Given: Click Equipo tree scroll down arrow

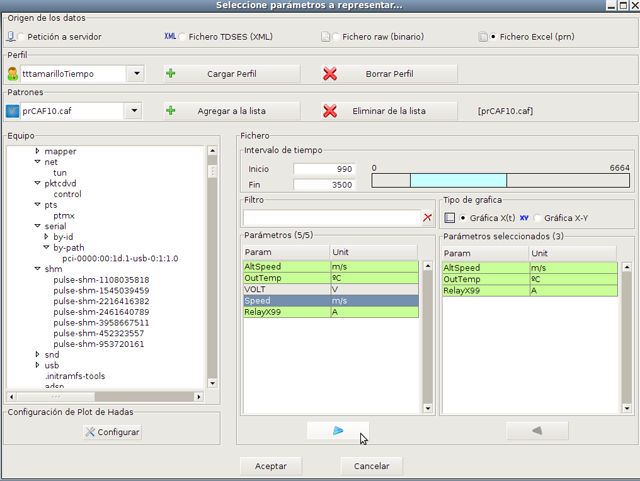Looking at the screenshot, I should coord(212,383).
